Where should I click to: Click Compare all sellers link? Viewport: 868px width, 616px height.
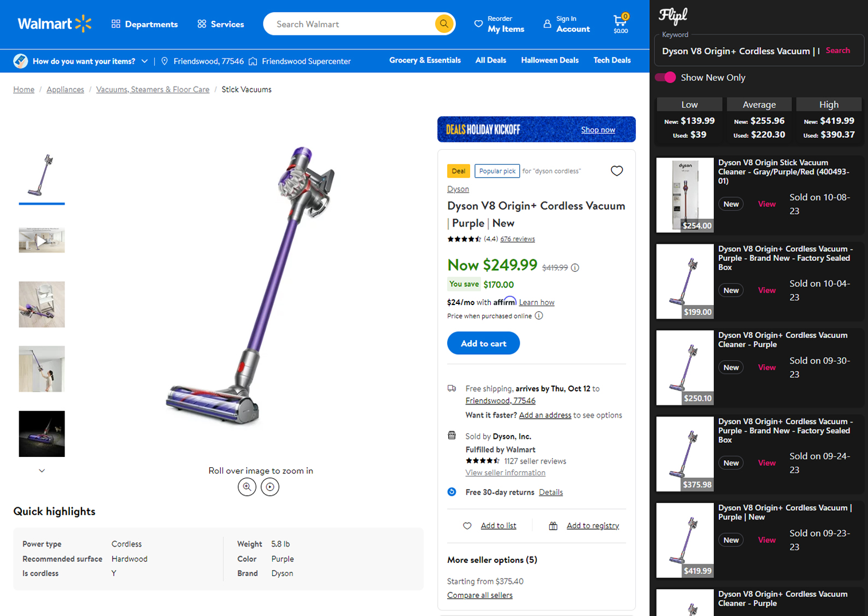[x=479, y=595]
